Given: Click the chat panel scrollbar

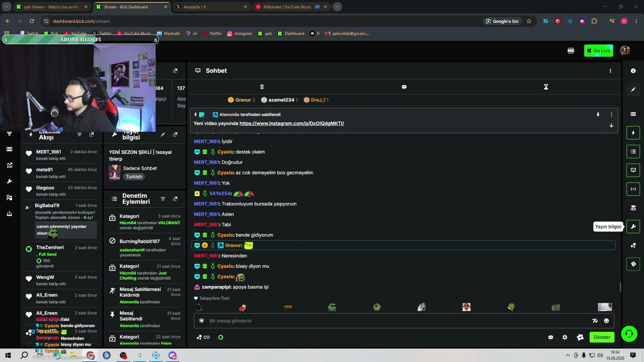Looking at the screenshot, I should [620, 287].
